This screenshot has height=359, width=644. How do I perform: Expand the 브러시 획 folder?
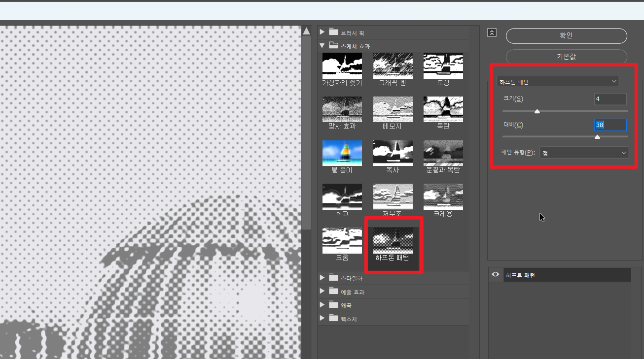(x=322, y=33)
